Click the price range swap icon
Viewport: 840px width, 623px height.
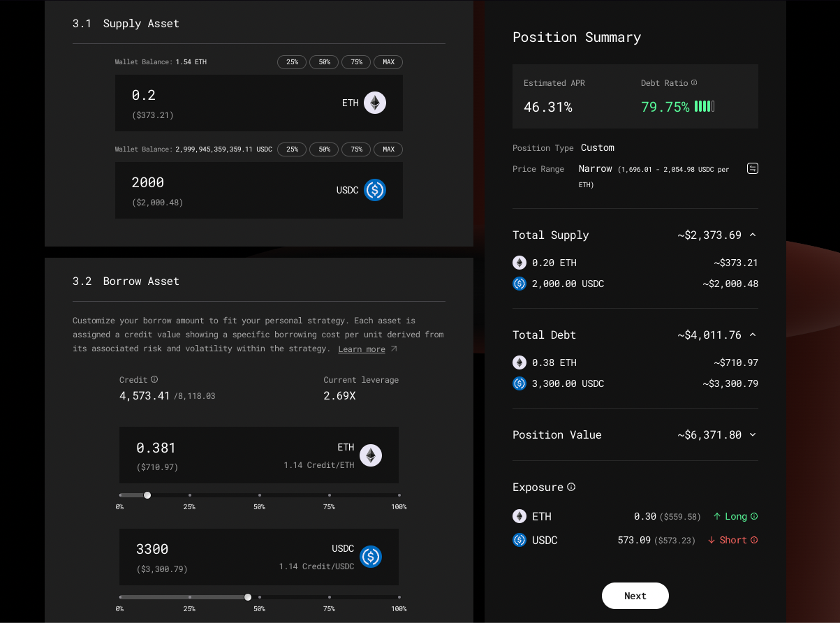[752, 168]
